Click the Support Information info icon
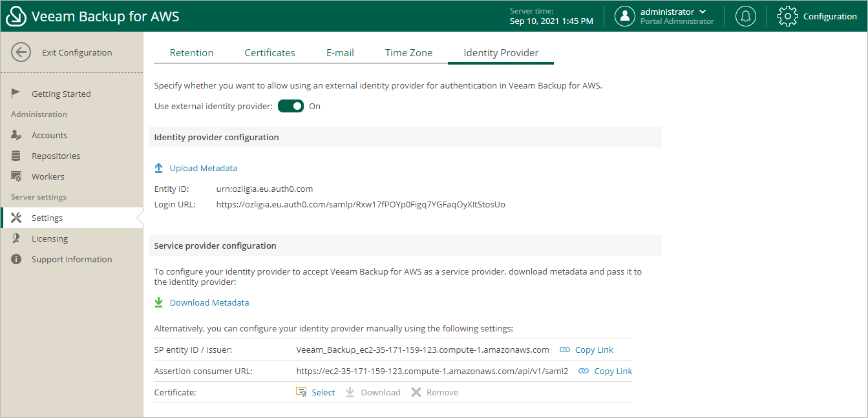868x418 pixels. 16,259
